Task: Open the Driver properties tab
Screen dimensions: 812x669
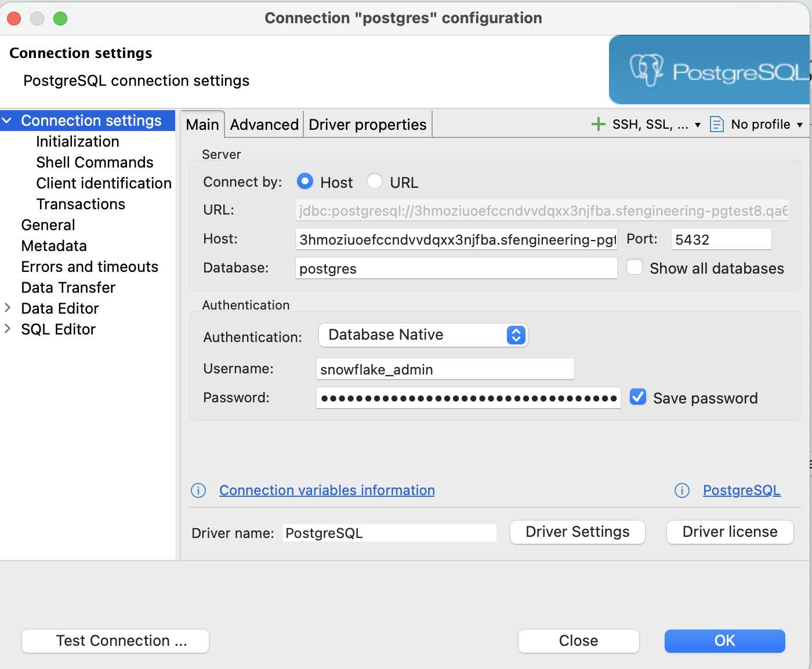Action: [x=367, y=124]
